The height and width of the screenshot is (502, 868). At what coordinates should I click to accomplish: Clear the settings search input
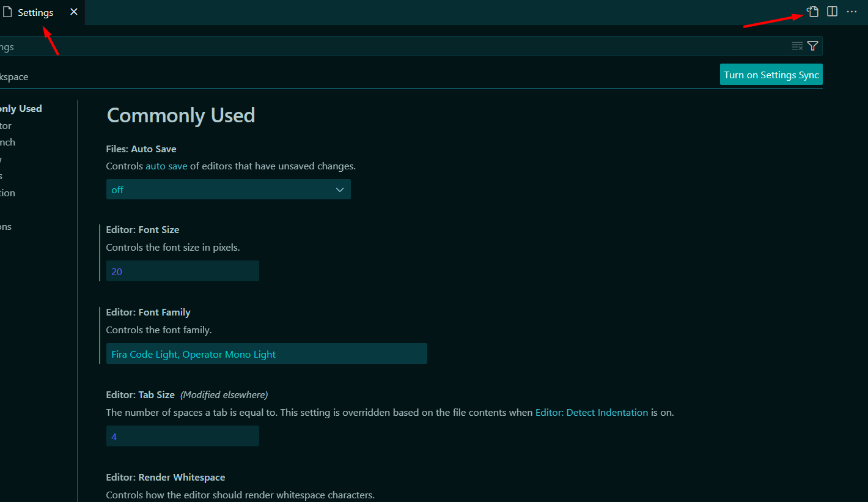797,46
